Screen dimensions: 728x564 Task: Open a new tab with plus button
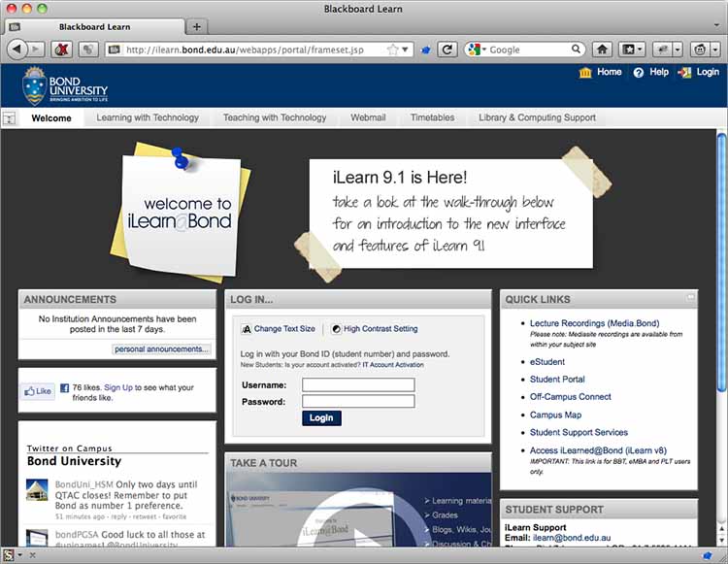point(196,27)
